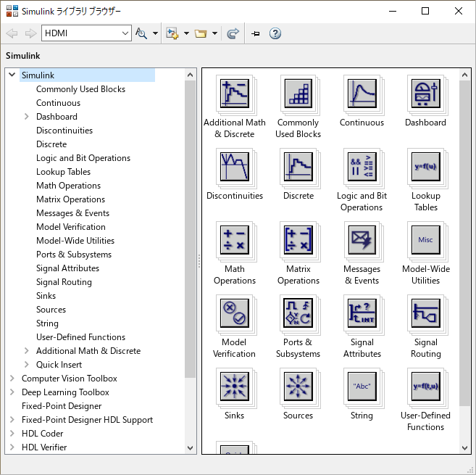
Task: Open the HDMI search combo box dropdown
Action: click(125, 33)
